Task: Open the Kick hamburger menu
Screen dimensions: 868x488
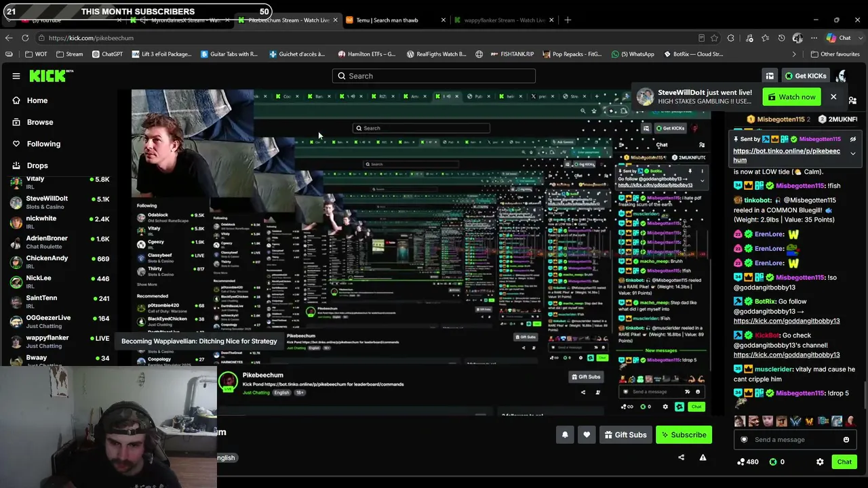Action: [x=16, y=76]
